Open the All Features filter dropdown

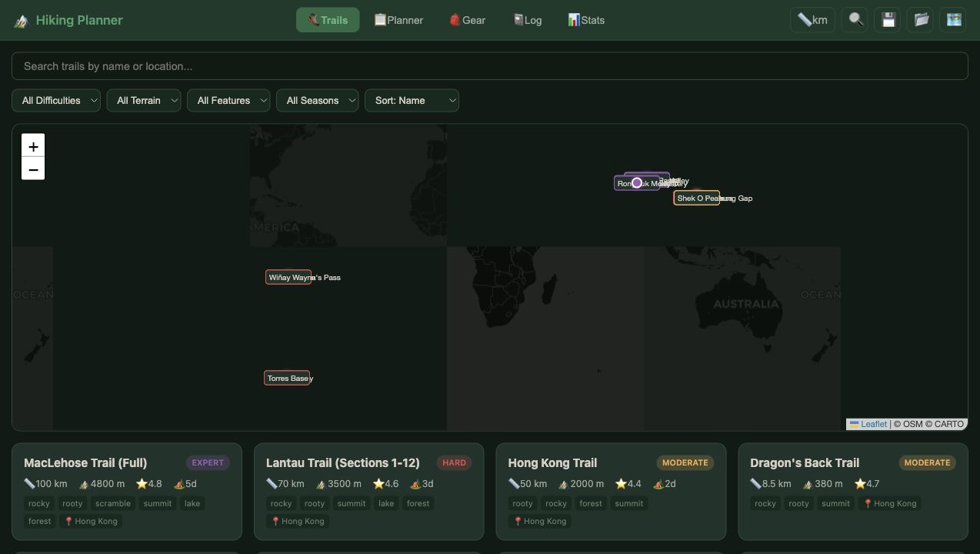pyautogui.click(x=228, y=100)
